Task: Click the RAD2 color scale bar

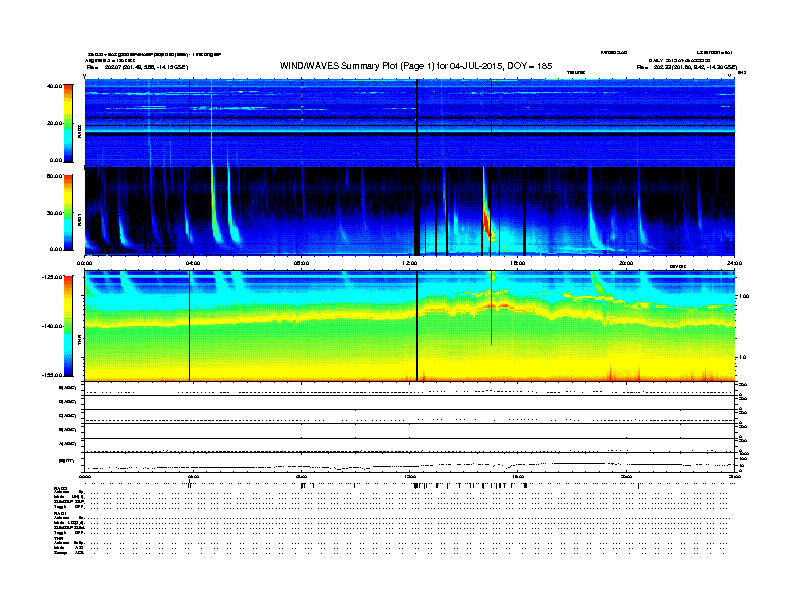Action: click(x=68, y=123)
